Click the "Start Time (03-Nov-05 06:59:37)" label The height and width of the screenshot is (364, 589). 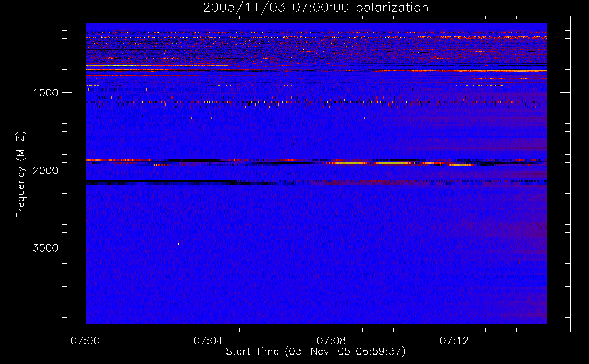tap(316, 352)
